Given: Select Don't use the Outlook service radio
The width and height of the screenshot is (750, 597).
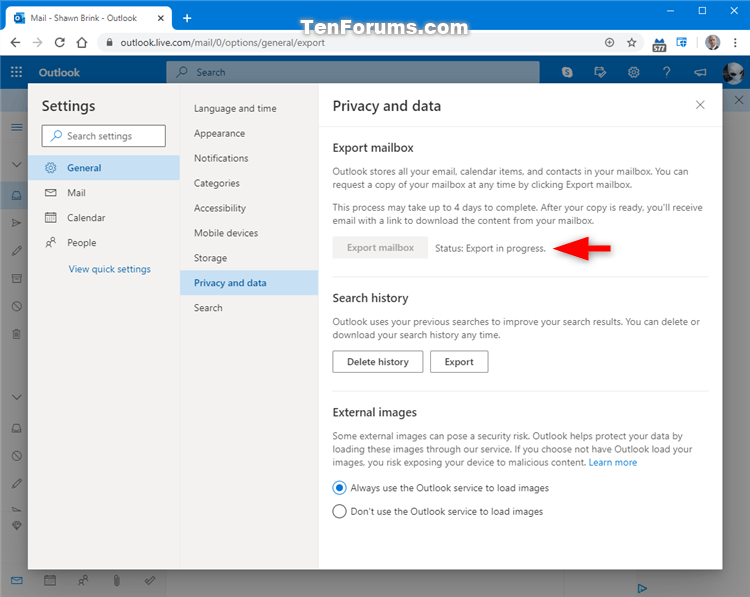Looking at the screenshot, I should pos(339,511).
